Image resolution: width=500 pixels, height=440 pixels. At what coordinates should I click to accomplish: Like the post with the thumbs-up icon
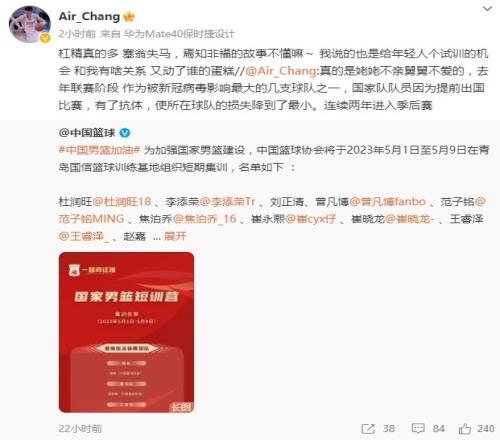point(465,429)
